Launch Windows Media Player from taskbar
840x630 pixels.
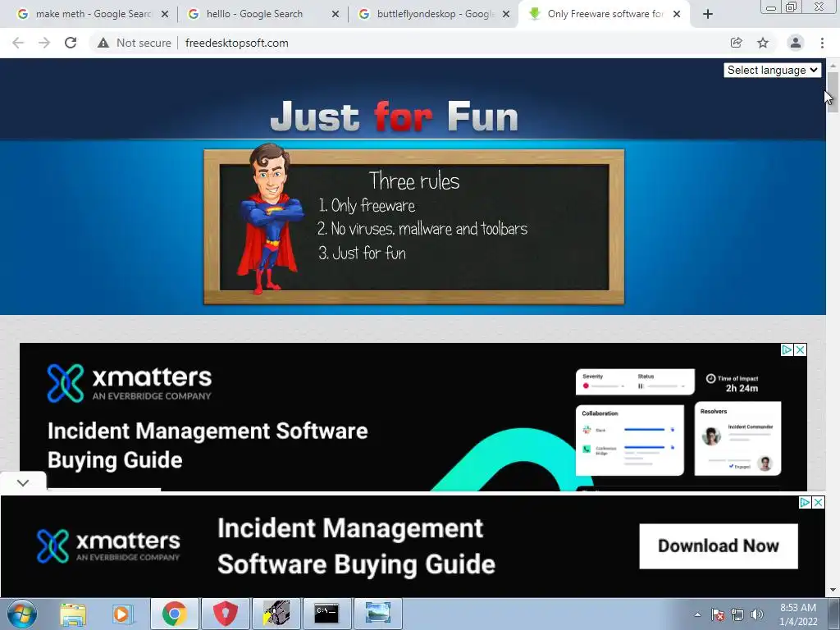click(121, 614)
